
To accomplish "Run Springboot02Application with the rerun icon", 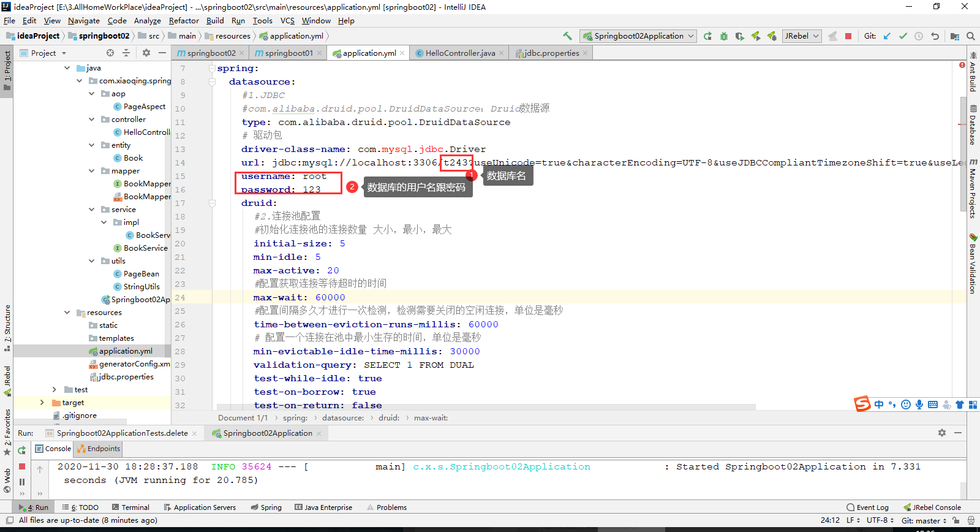I will 707,36.
